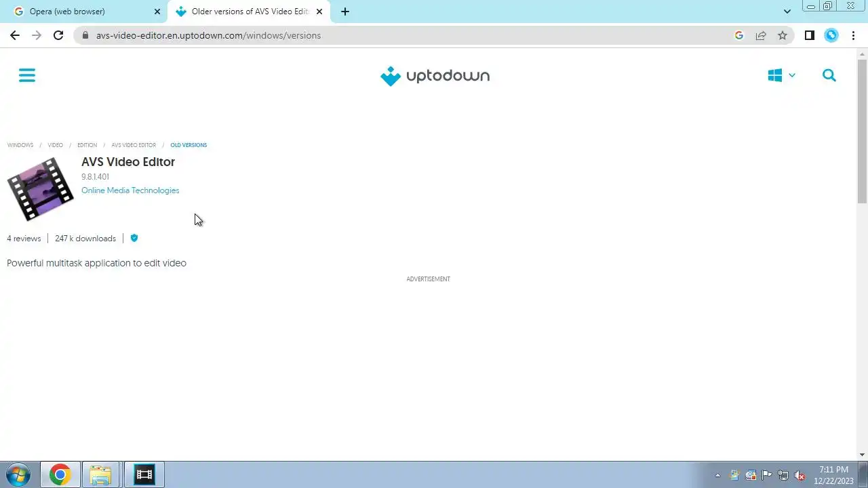The width and height of the screenshot is (868, 488).
Task: Open the clock showing 7:11 PM
Action: tap(833, 475)
